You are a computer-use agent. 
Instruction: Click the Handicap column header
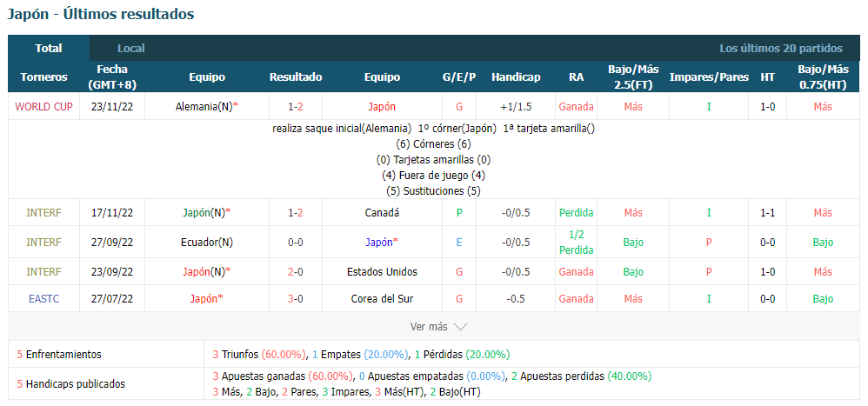pos(516,77)
